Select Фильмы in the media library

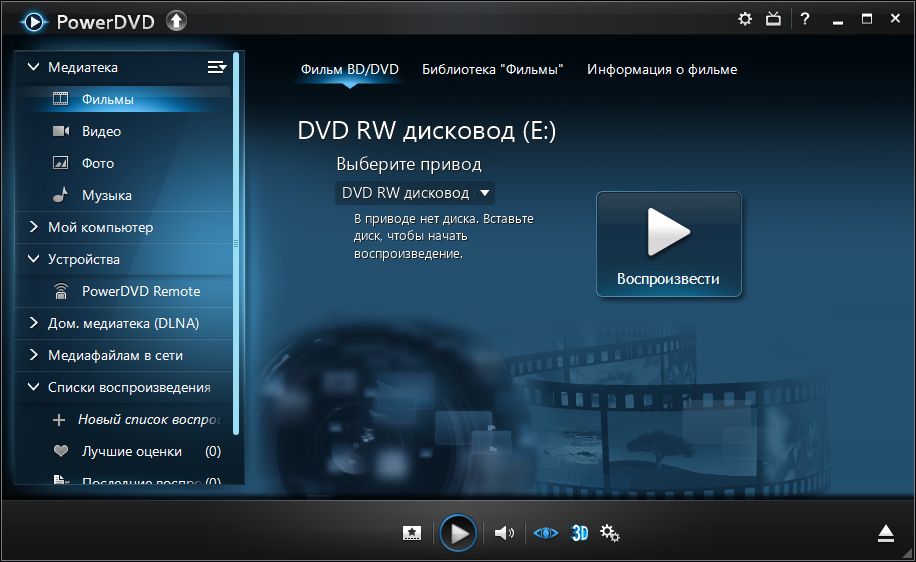pyautogui.click(x=123, y=99)
